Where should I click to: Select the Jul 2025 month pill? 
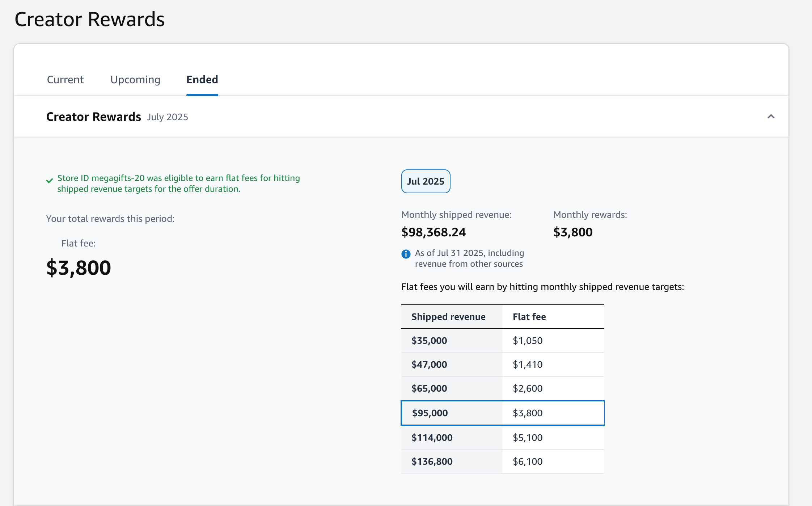point(426,181)
